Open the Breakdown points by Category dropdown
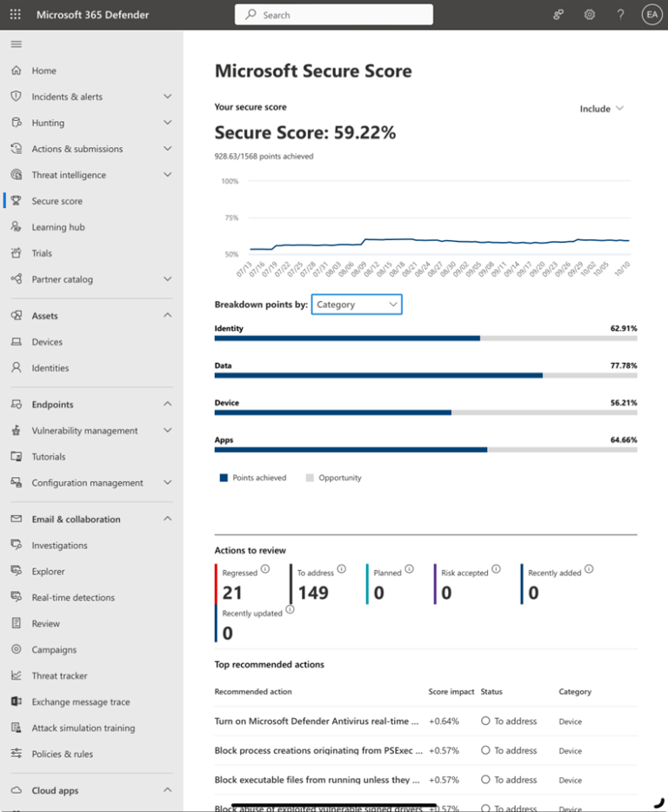 click(357, 304)
